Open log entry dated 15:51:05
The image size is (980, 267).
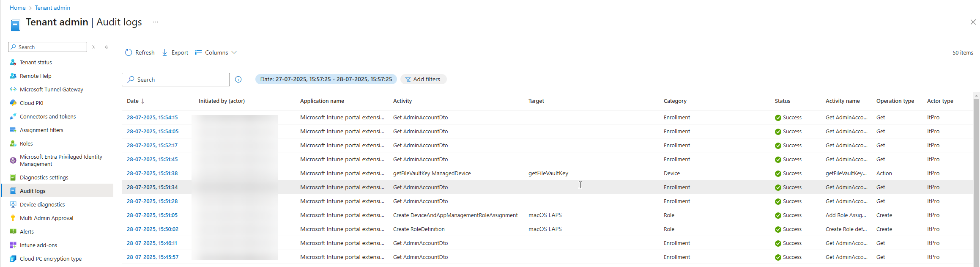(x=152, y=215)
